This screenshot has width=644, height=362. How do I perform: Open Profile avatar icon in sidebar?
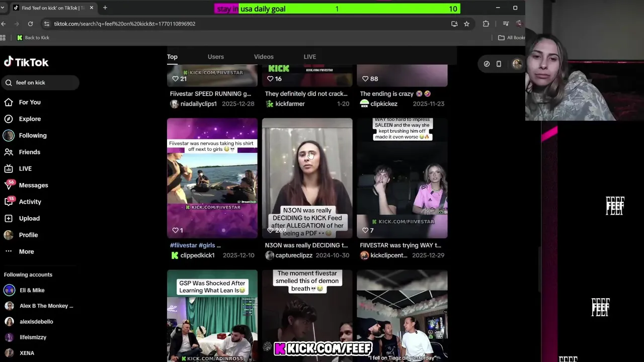click(x=9, y=235)
